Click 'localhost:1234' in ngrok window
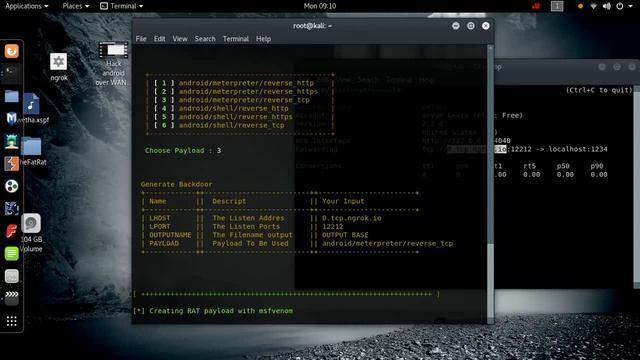The image size is (640, 360). (x=578, y=149)
